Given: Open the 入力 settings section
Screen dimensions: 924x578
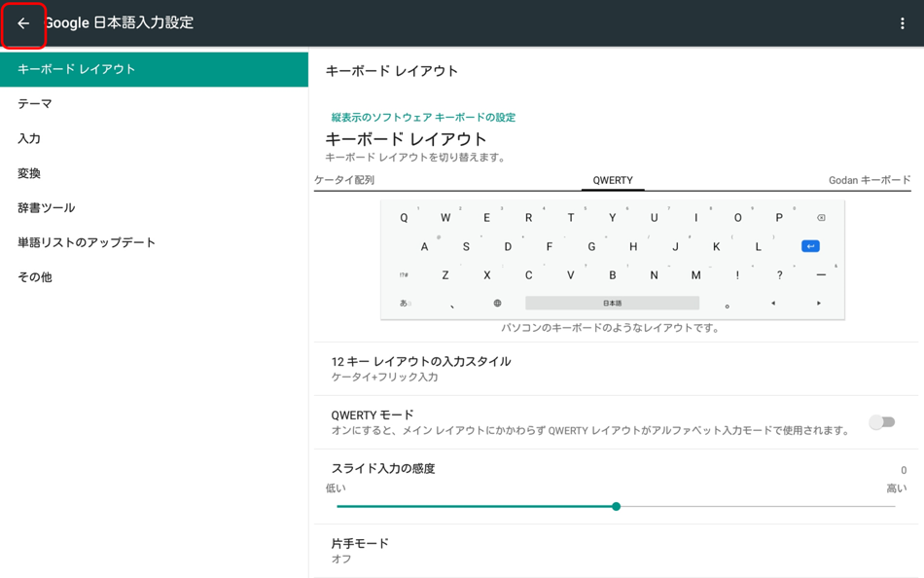Looking at the screenshot, I should tap(154, 138).
